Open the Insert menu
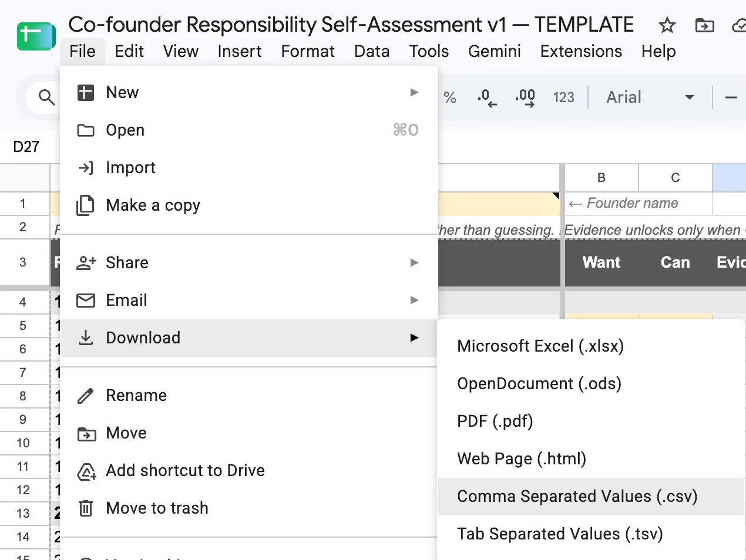 tap(240, 52)
